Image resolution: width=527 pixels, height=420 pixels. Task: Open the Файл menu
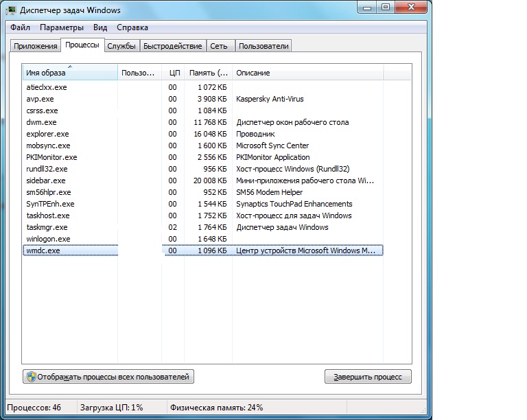pos(21,27)
